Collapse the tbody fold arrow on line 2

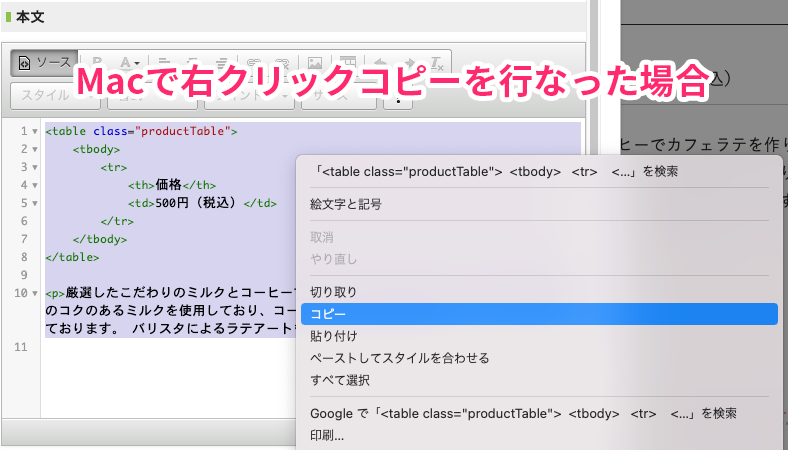coord(36,149)
